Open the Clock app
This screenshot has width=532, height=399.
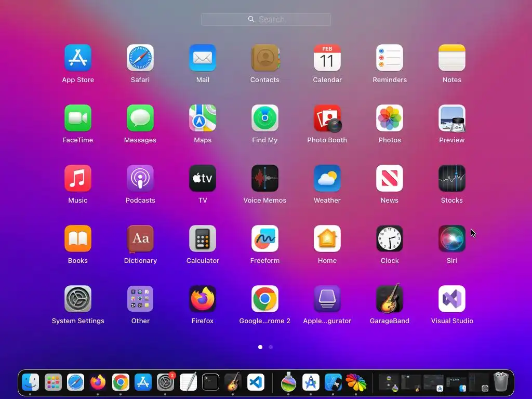tap(390, 238)
